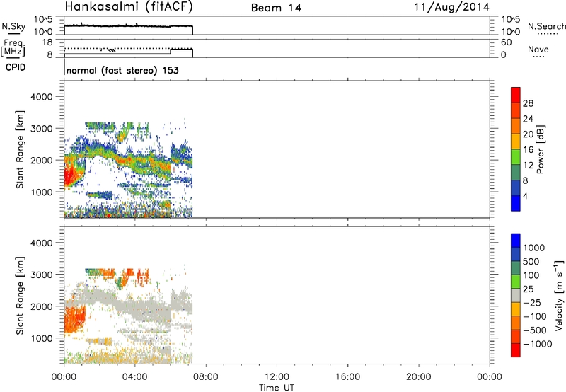The image size is (566, 392).
Task: Click the Slant Range label of the velocity panel
Action: click(20, 296)
